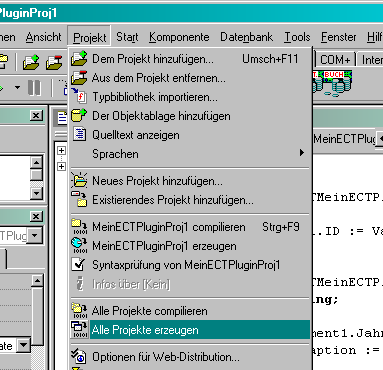Click the compile all projects icon
The width and height of the screenshot is (383, 370).
click(x=79, y=311)
